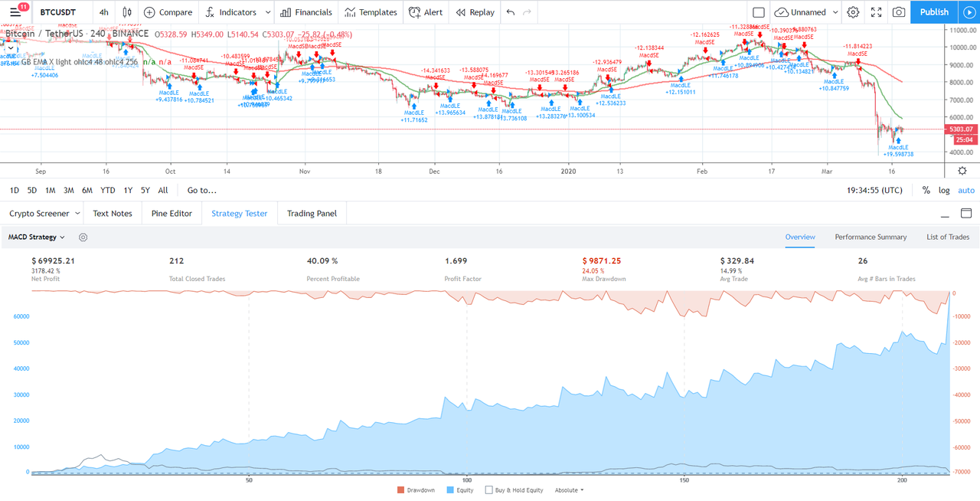Viewport: 980px width, 501px height.
Task: Take chart snapshot camera icon
Action: click(x=899, y=12)
